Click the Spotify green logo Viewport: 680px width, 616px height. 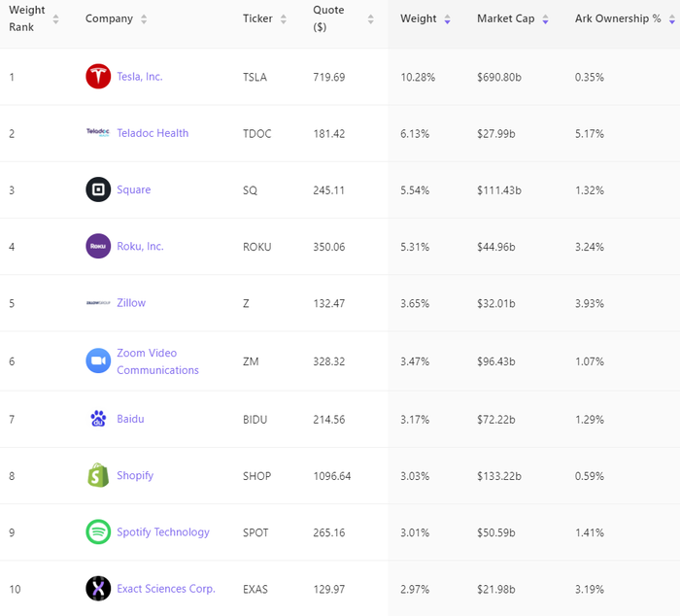click(x=98, y=531)
